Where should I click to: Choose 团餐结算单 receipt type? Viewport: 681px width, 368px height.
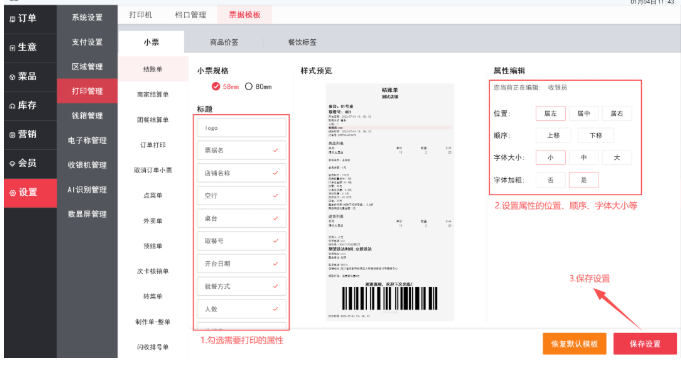click(x=153, y=119)
